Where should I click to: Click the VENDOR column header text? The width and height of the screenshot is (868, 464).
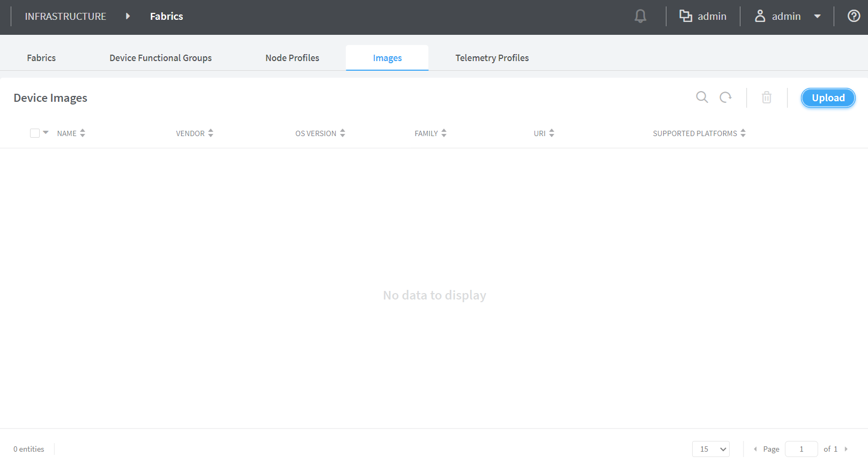coord(190,133)
